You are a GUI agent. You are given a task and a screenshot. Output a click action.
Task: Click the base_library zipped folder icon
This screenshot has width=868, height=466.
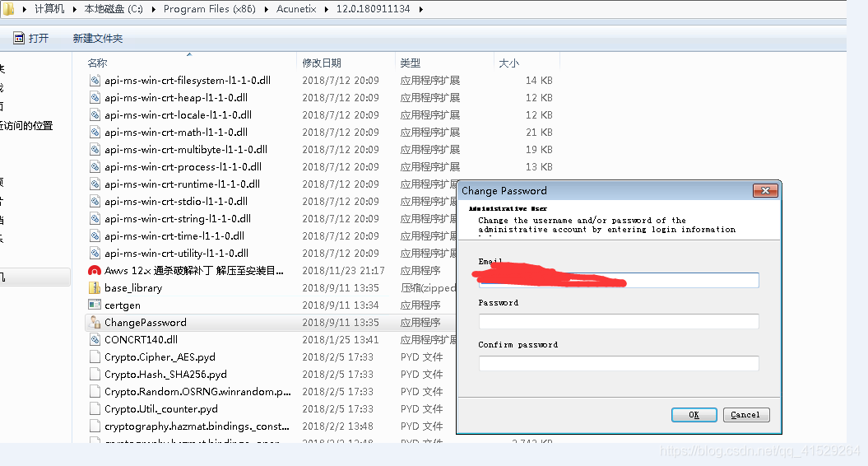point(95,287)
